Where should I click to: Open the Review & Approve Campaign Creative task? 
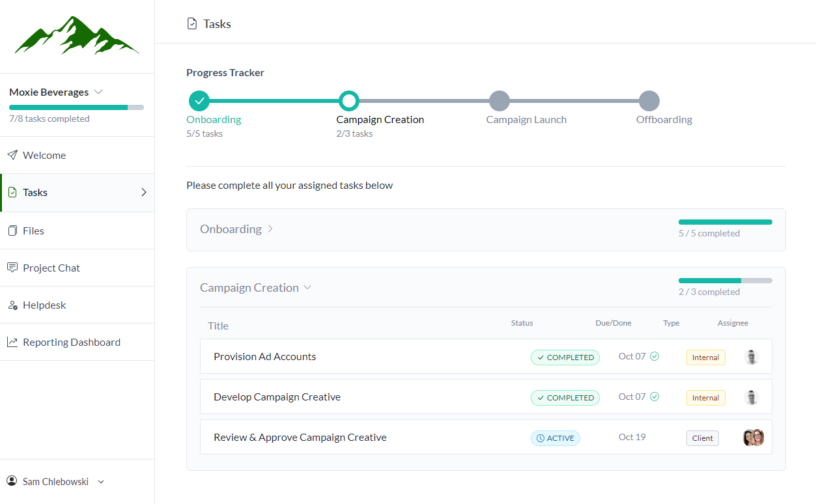coord(300,438)
